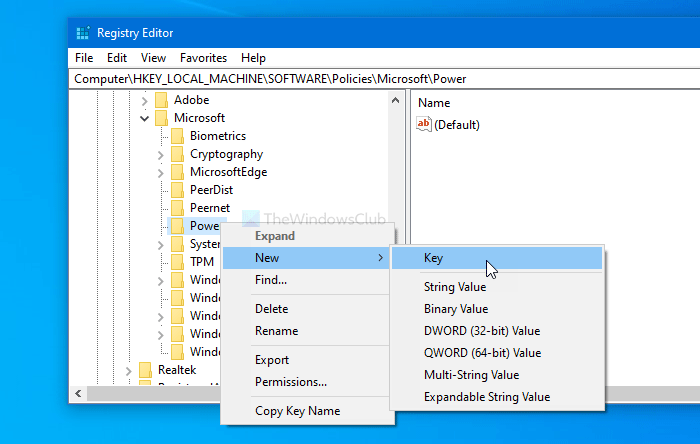700x444 pixels.
Task: Open the Edit menu
Action: (x=117, y=58)
